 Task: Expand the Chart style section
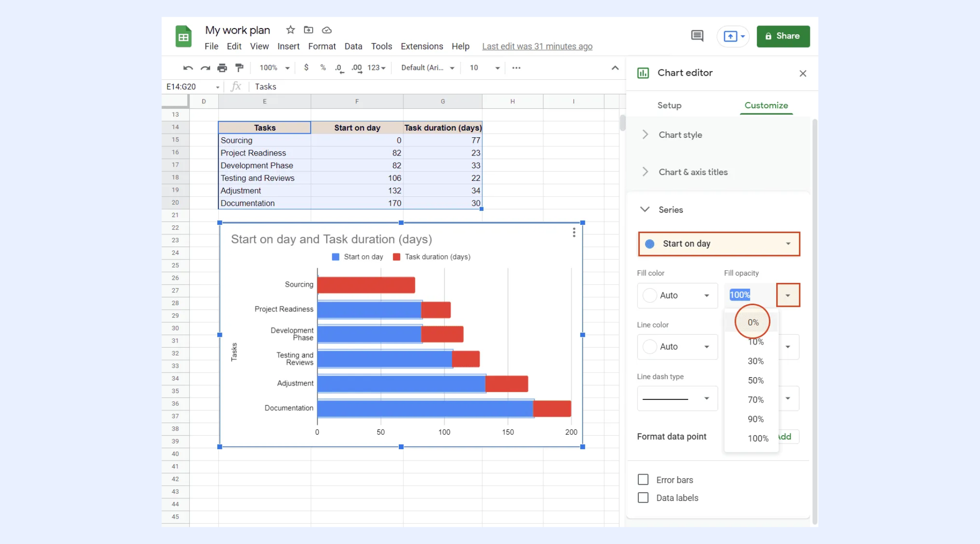point(719,135)
